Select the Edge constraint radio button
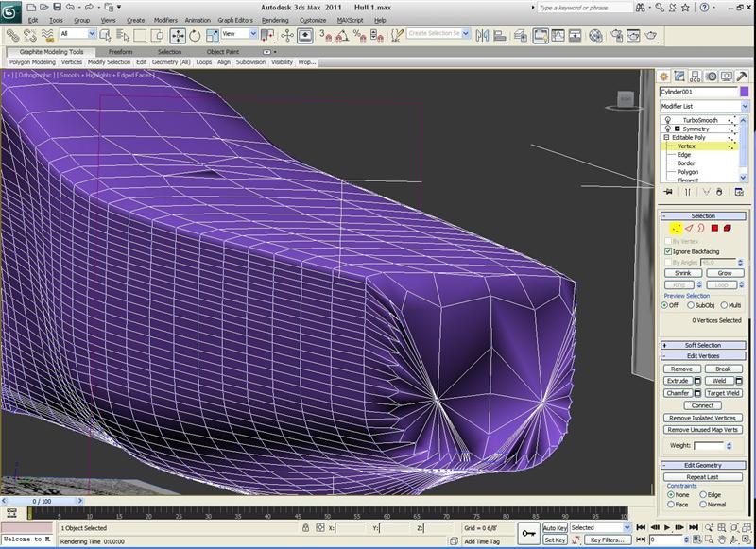 click(x=703, y=494)
